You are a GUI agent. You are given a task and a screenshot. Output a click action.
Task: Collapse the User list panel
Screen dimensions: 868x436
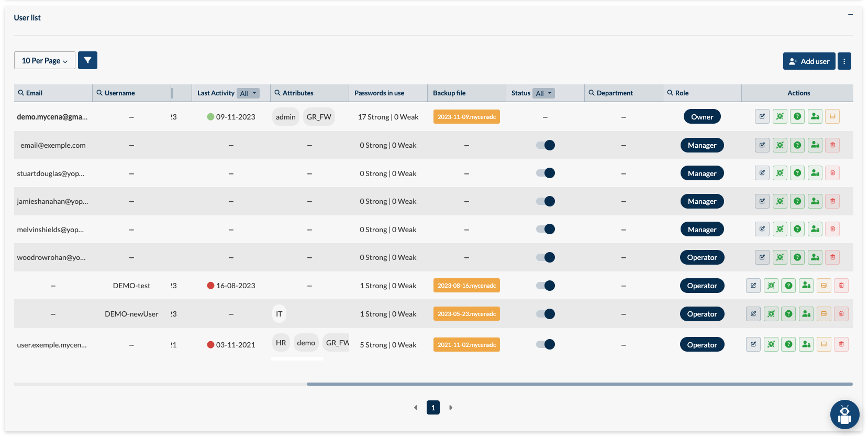[850, 15]
